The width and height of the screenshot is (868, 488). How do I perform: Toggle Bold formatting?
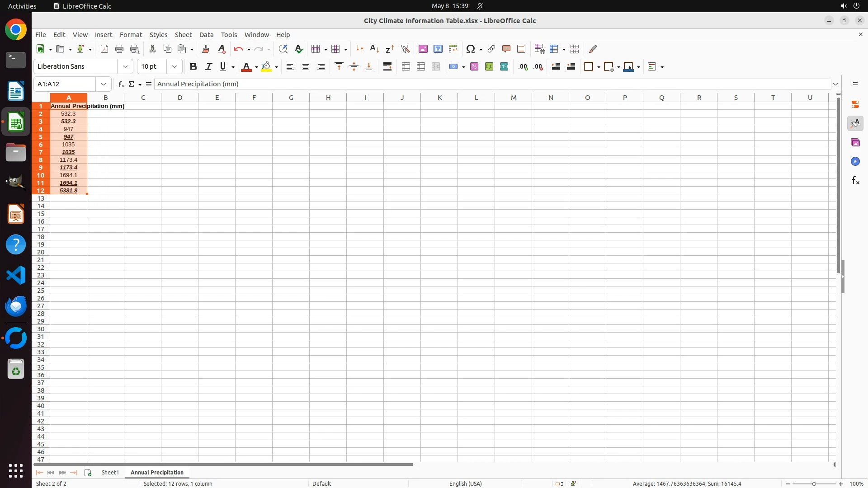(x=193, y=66)
